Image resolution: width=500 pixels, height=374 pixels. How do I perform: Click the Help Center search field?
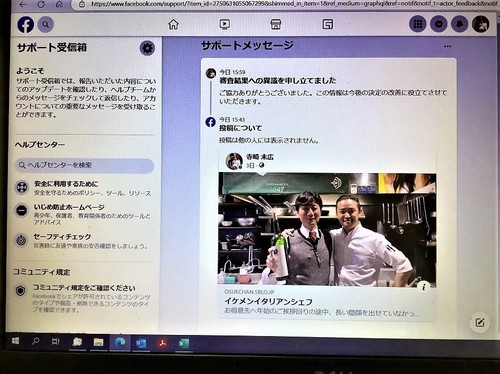[x=84, y=165]
